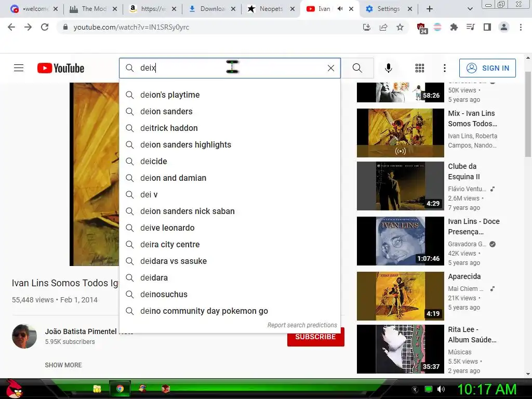Bookmark this page with star icon
The image size is (532, 399).
pos(400,27)
